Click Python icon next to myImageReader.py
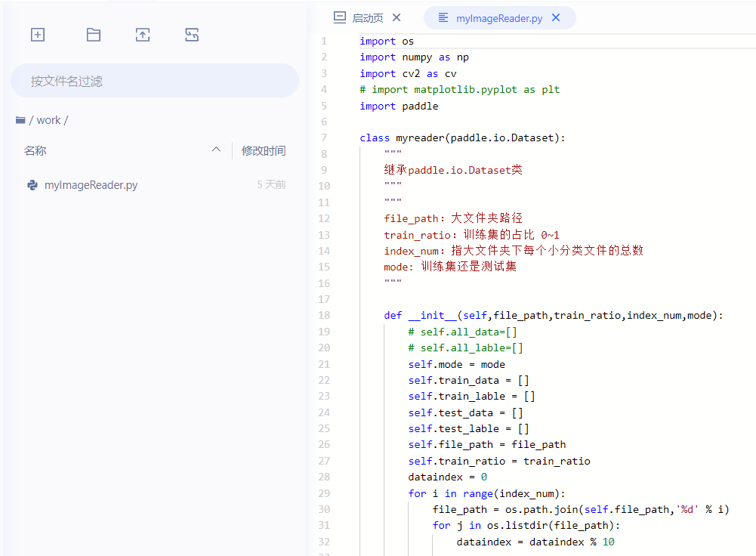 point(32,185)
